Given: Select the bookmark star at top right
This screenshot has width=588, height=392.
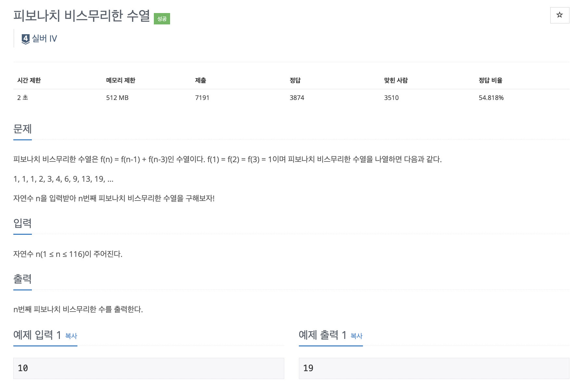Looking at the screenshot, I should 559,15.
